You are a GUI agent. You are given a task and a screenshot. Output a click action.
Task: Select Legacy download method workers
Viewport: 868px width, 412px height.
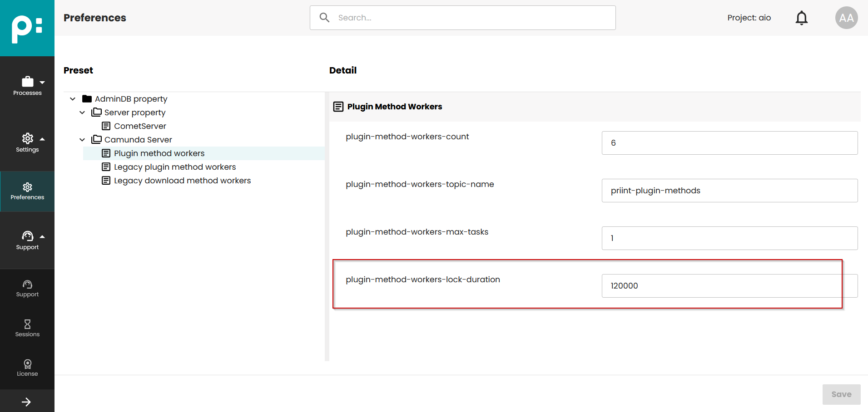(x=182, y=181)
